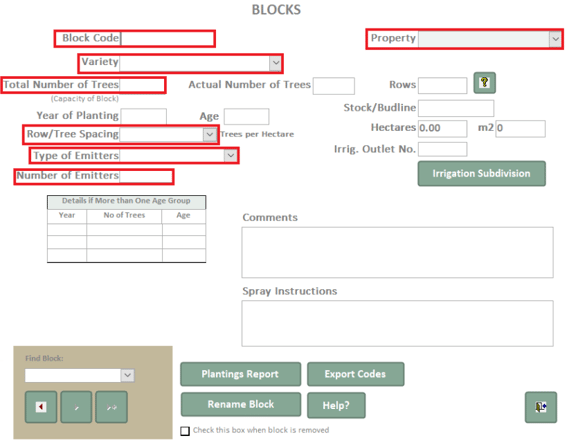The height and width of the screenshot is (445, 569).
Task: Check the block is removed checkbox
Action: coord(185,431)
